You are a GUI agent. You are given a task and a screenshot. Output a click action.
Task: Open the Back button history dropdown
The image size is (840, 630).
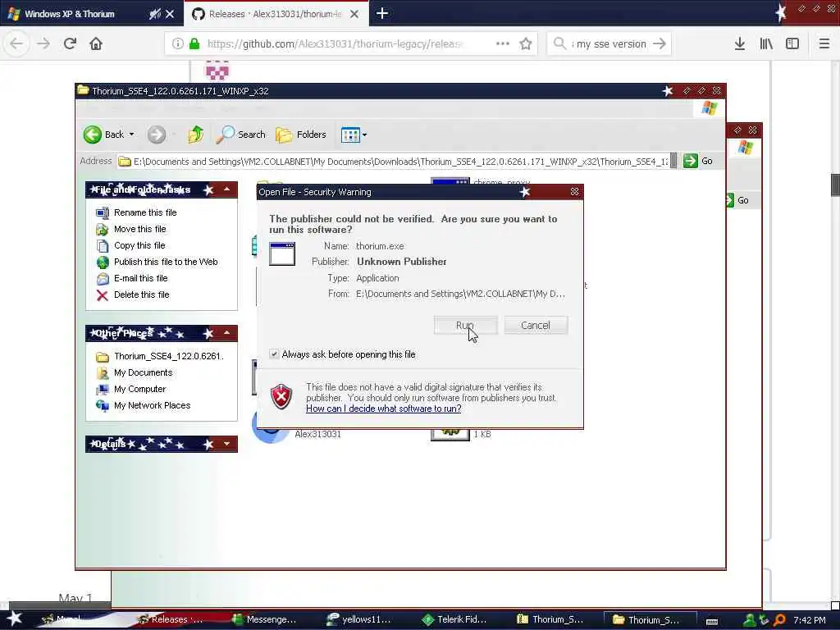(132, 135)
